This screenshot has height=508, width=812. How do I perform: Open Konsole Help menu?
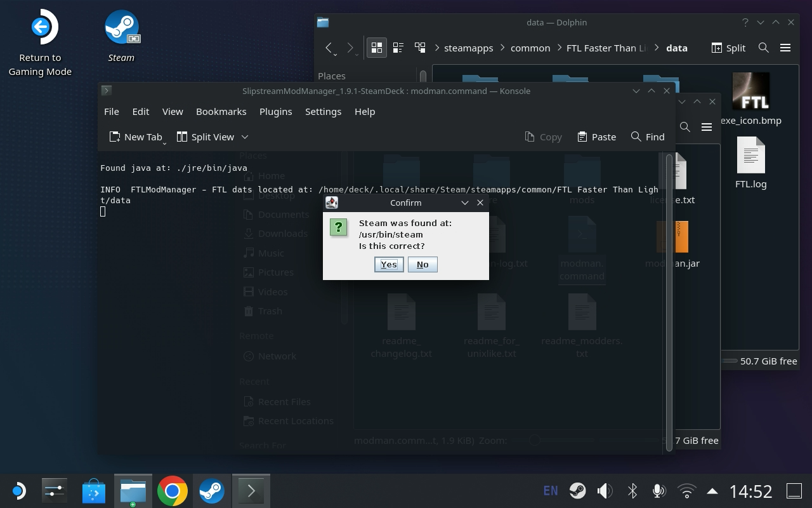point(365,111)
